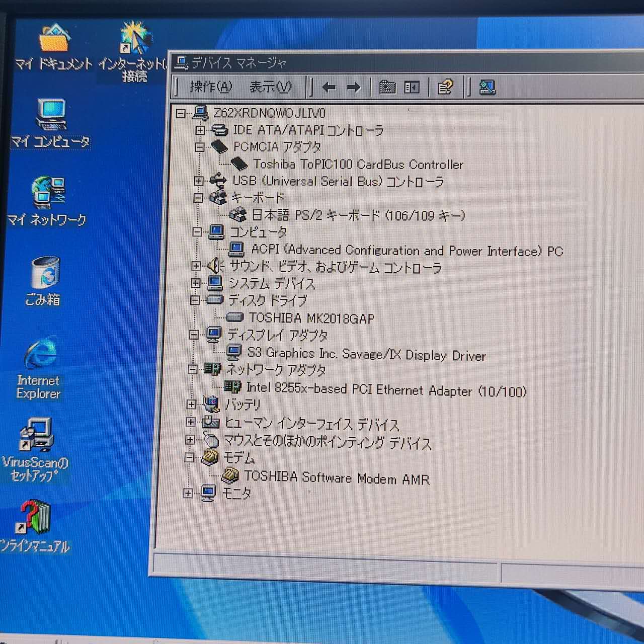Expand the サウンド、ビデオ、およびゲーム コントローラ node
The width and height of the screenshot is (644, 644).
click(x=197, y=265)
